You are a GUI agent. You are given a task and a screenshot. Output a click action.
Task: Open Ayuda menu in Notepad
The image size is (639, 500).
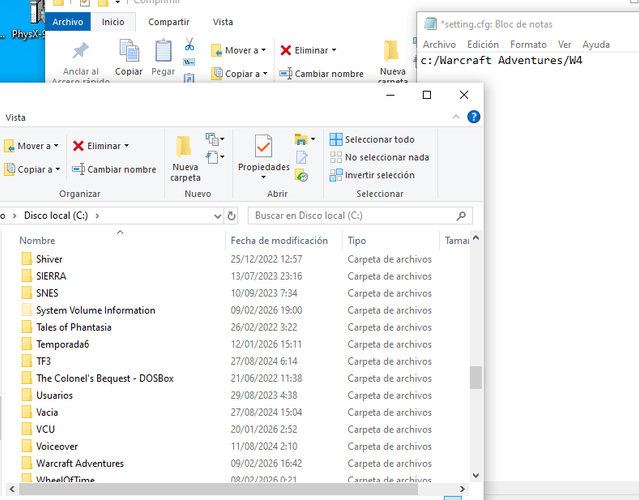tap(596, 44)
